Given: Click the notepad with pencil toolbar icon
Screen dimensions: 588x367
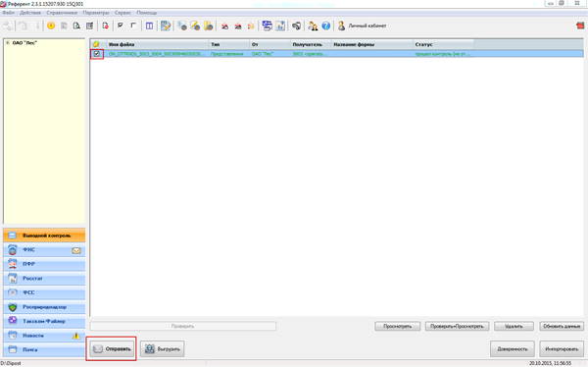Looking at the screenshot, I should (x=166, y=26).
